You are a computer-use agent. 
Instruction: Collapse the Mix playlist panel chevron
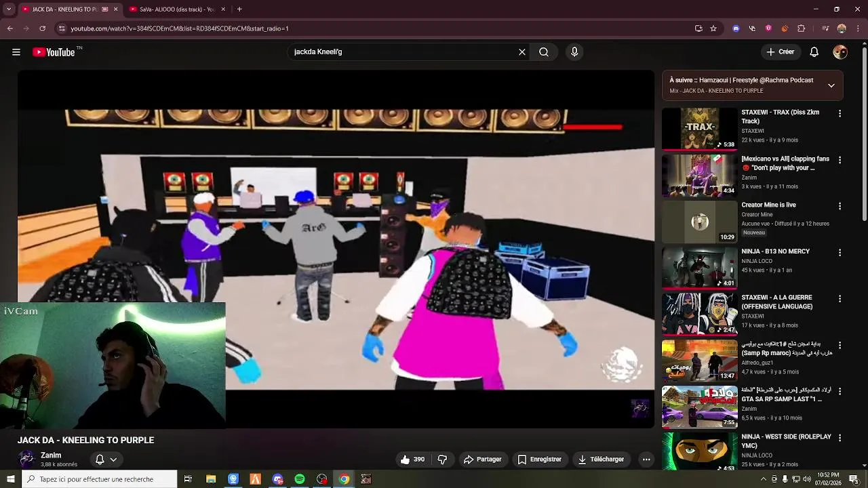click(x=831, y=85)
